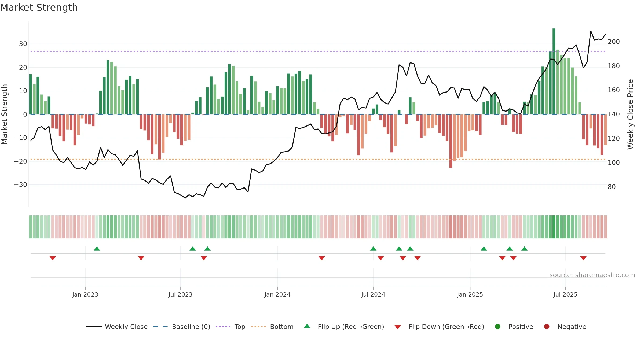Screen dimensions: 644x362
Task: Click the orange dotted Bottom sample in the legend
Action: click(x=259, y=327)
